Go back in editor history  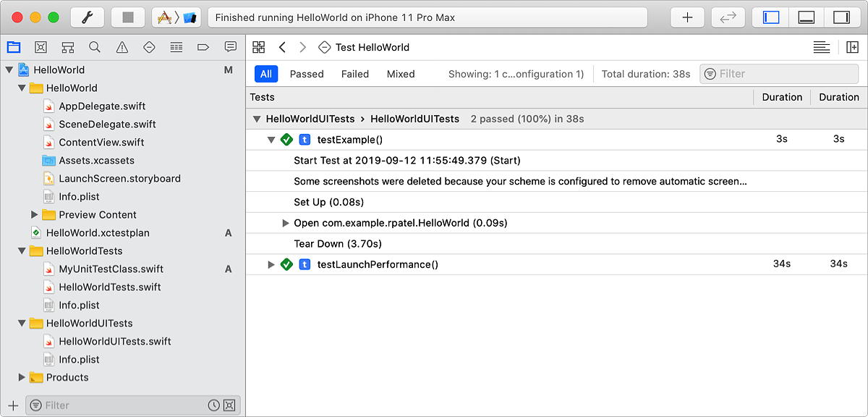(282, 47)
